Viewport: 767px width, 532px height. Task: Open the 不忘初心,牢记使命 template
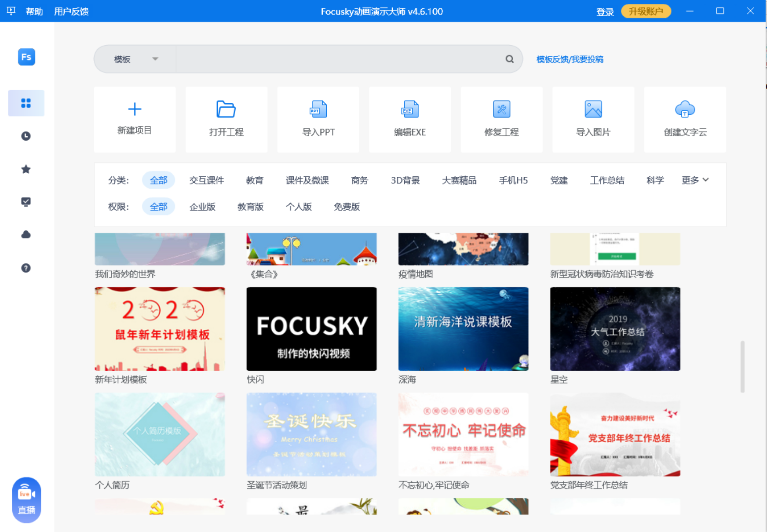click(463, 434)
